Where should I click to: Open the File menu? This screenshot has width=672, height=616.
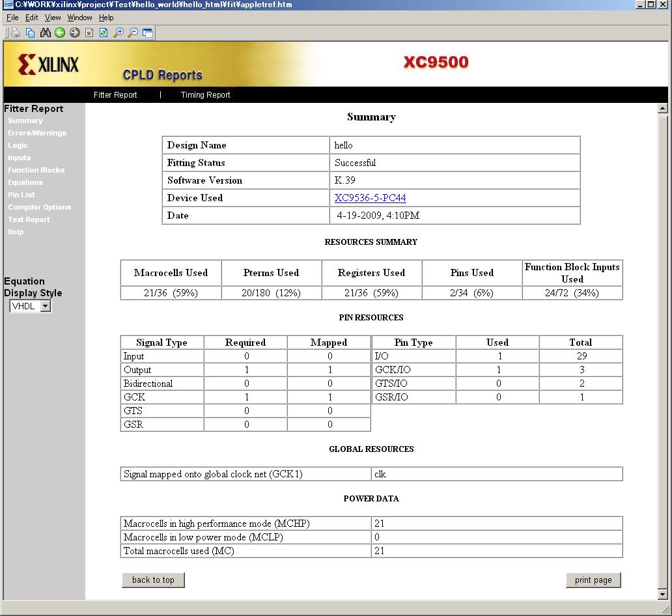pyautogui.click(x=12, y=18)
